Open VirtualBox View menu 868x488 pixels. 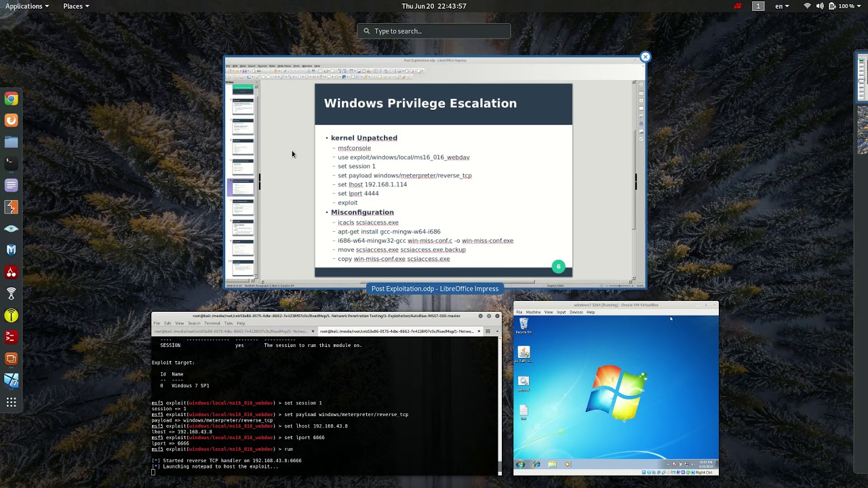click(x=548, y=312)
